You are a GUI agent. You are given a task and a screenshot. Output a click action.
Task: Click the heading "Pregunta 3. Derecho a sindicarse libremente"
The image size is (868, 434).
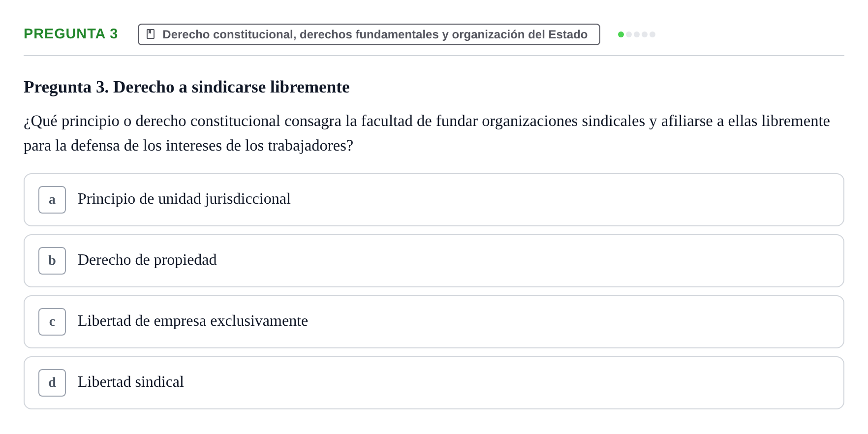(x=186, y=87)
